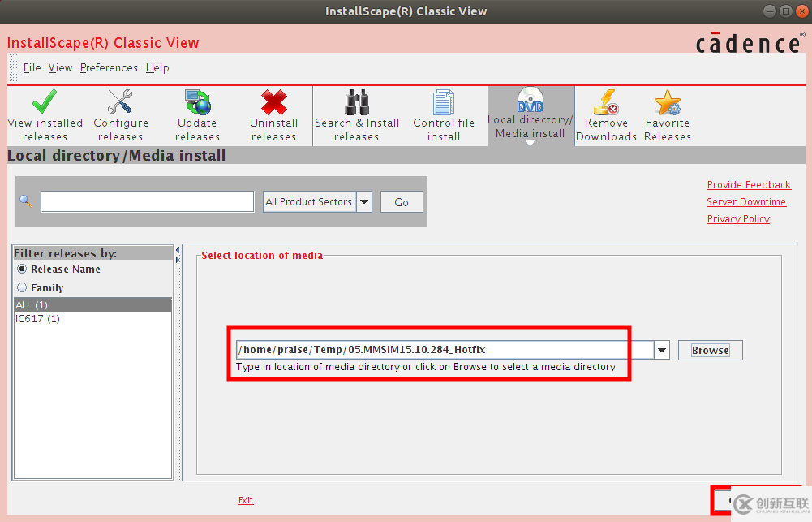Image resolution: width=812 pixels, height=522 pixels.
Task: Open the All Product Sectors dropdown
Action: [x=363, y=201]
